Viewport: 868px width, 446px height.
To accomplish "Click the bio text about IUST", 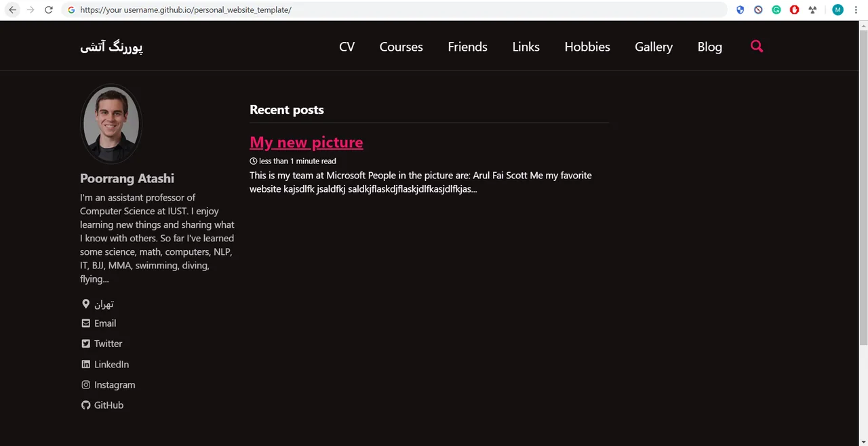I will [157, 238].
